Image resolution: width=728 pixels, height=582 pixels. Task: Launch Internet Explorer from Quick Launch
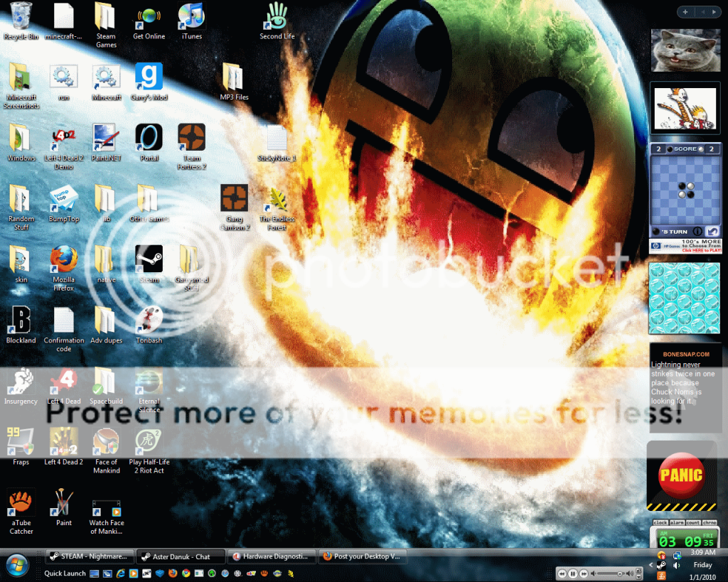point(120,573)
